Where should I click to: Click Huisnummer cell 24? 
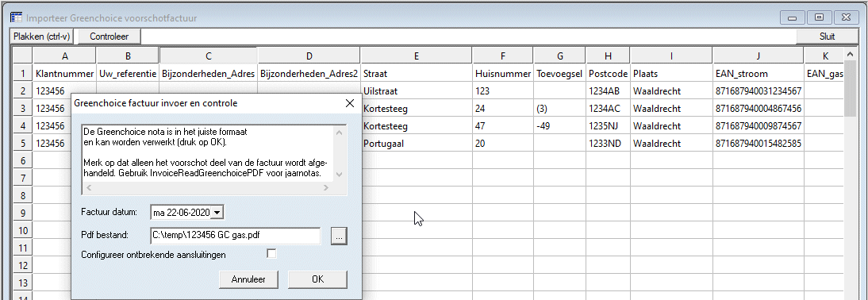[x=503, y=109]
